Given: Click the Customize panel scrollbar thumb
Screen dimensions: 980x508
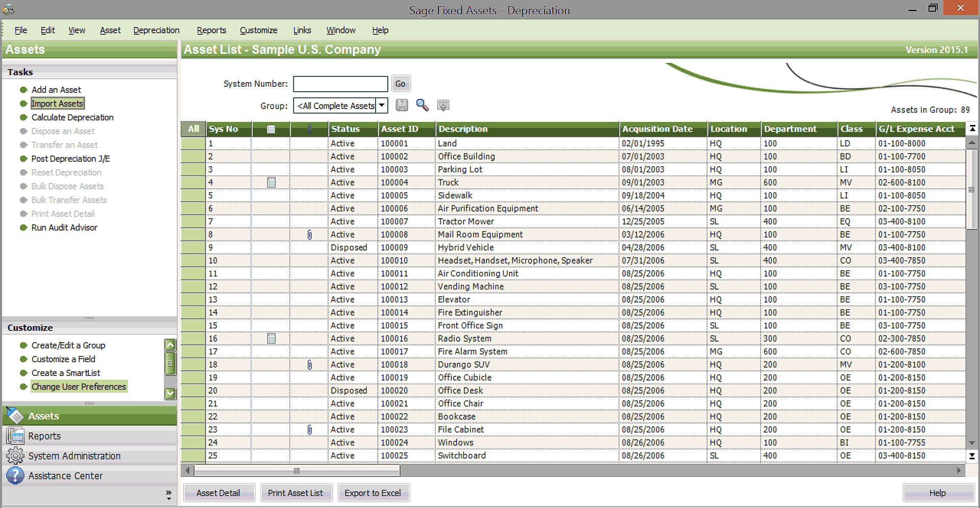Looking at the screenshot, I should point(170,364).
